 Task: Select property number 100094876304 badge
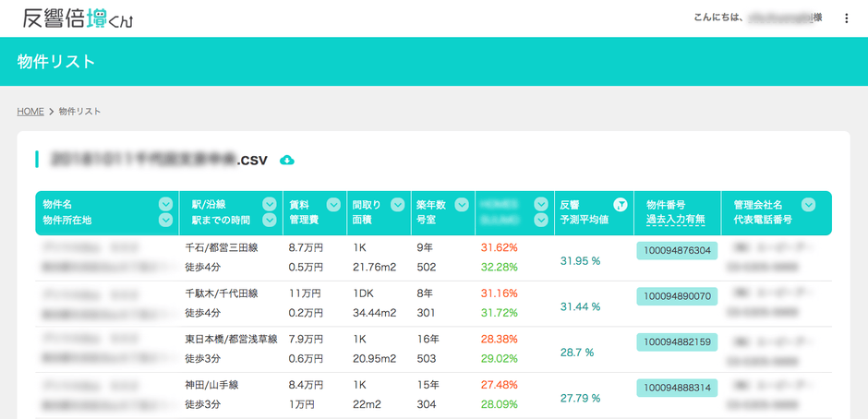(x=677, y=251)
